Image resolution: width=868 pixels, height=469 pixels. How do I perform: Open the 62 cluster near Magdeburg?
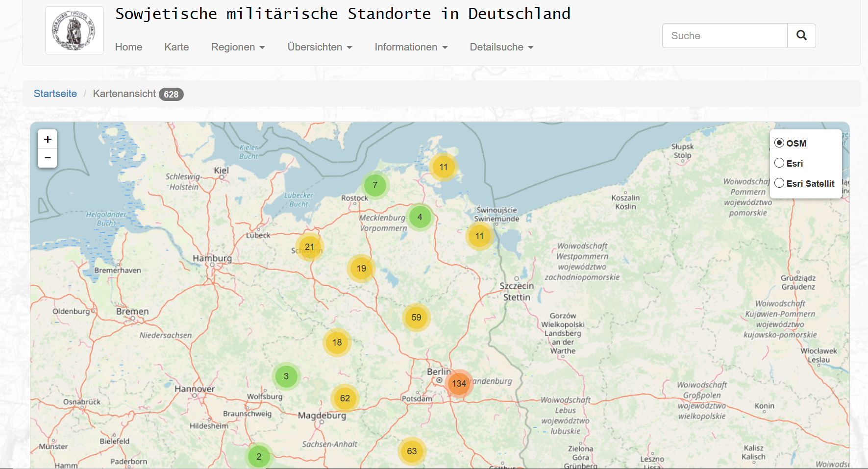345,398
